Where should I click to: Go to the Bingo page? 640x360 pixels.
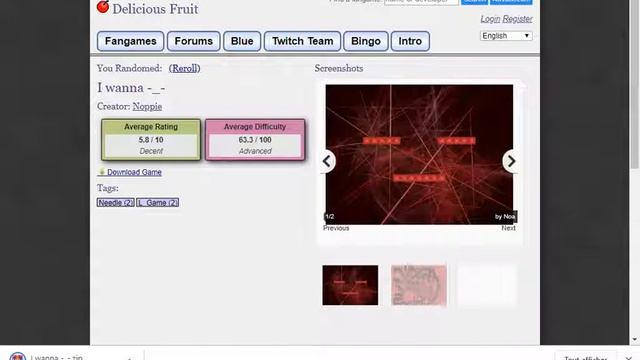coord(366,41)
